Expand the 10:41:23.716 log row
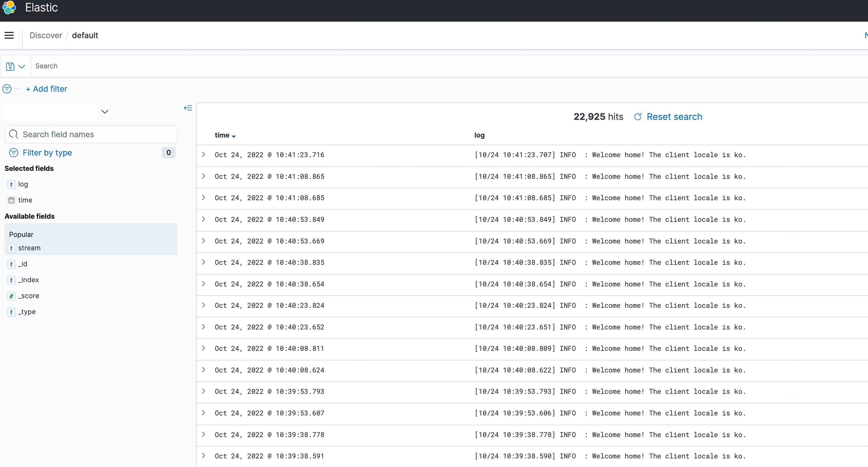 [204, 155]
